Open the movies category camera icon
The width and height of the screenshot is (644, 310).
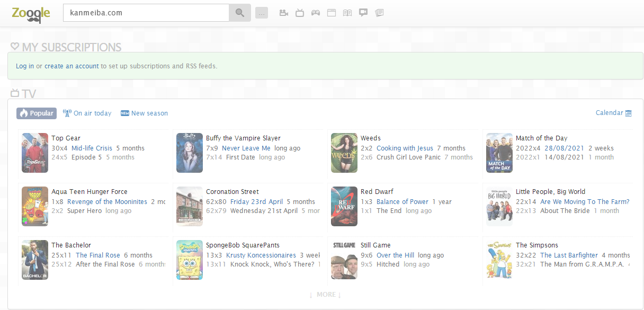tap(284, 13)
